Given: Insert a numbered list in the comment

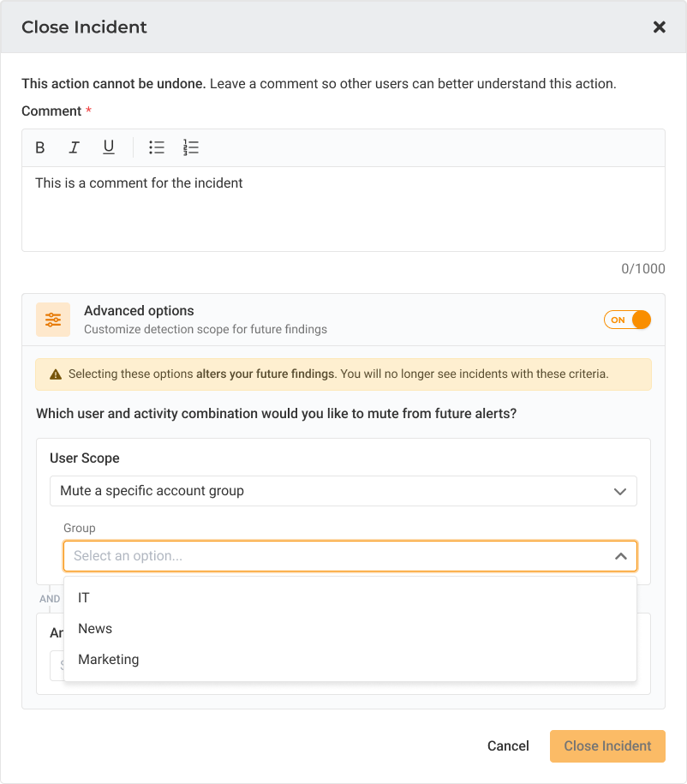Looking at the screenshot, I should (x=190, y=147).
